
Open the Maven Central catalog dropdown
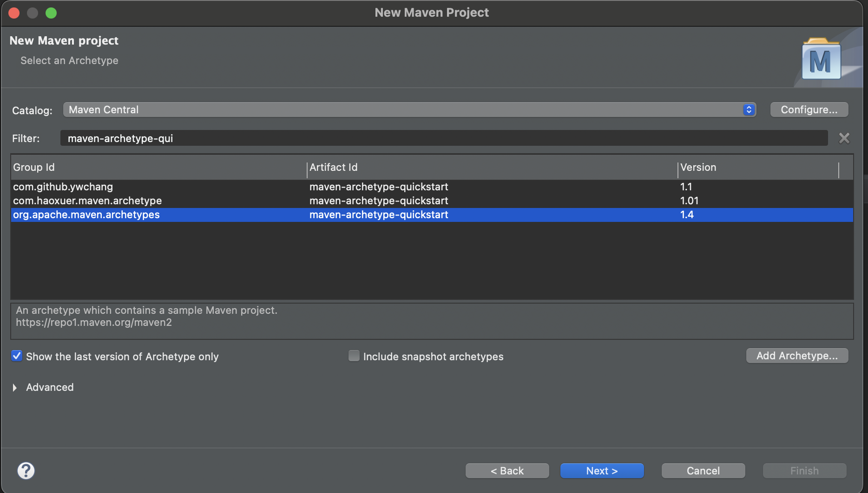coord(409,110)
